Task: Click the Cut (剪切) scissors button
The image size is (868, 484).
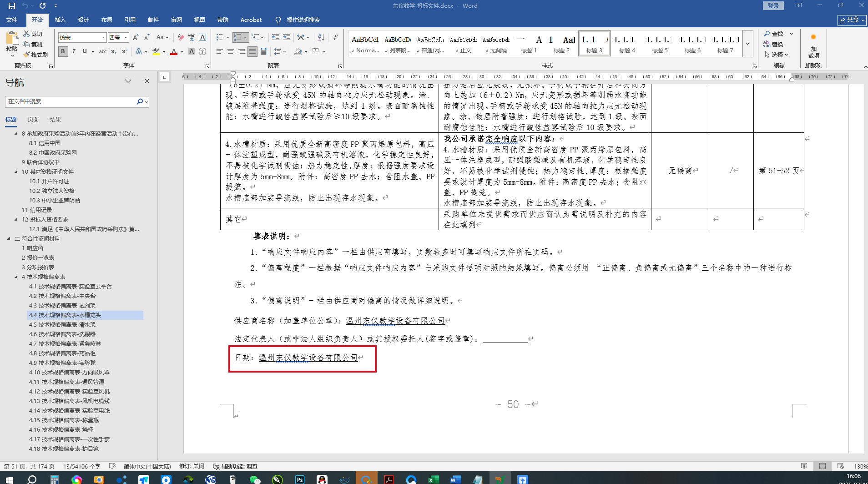Action: [x=33, y=34]
